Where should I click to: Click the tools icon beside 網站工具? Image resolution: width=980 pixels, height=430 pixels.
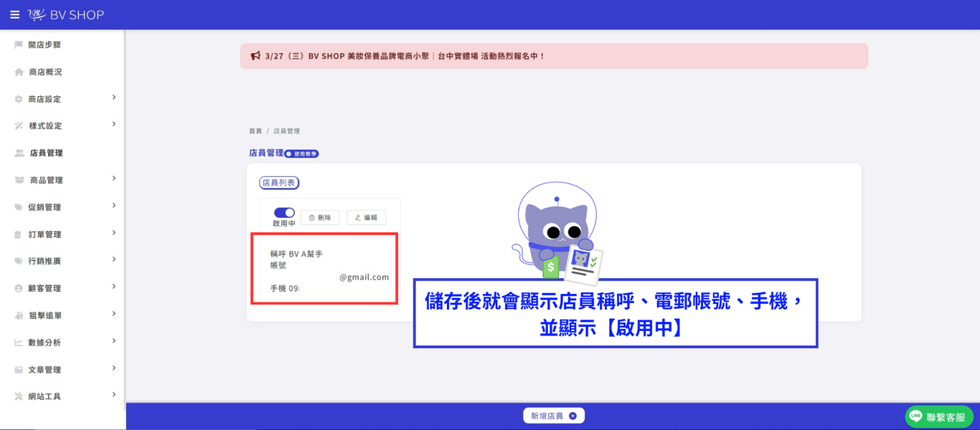click(x=19, y=396)
